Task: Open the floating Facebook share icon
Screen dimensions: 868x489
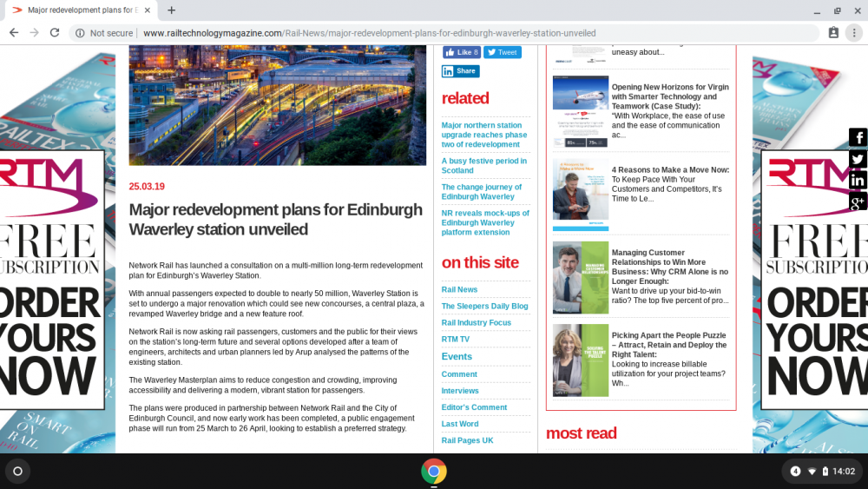Action: [x=858, y=137]
